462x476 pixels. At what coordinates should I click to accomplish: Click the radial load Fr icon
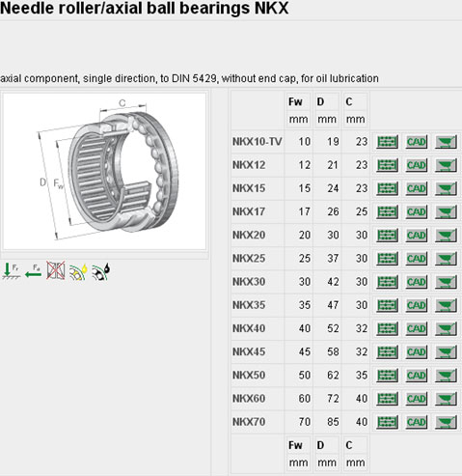pyautogui.click(x=12, y=270)
